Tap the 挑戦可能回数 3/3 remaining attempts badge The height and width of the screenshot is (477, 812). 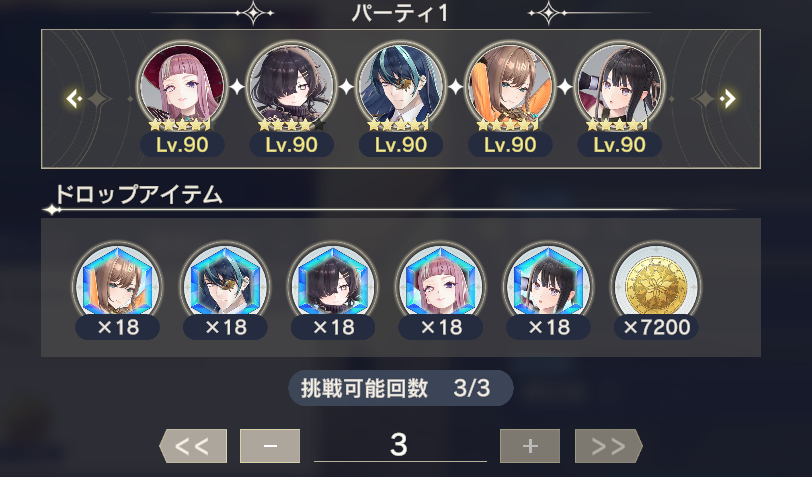[400, 388]
